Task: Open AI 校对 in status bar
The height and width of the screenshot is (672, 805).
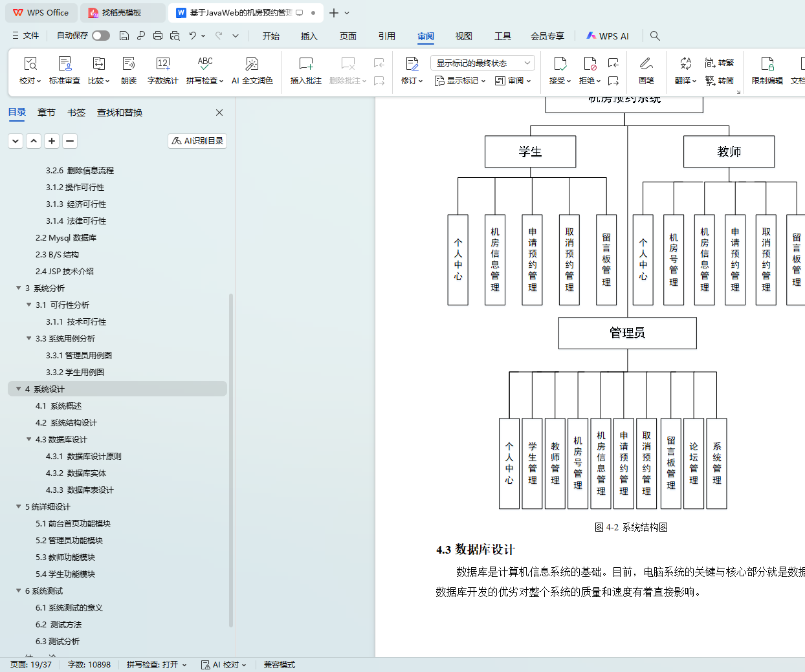Action: click(223, 665)
